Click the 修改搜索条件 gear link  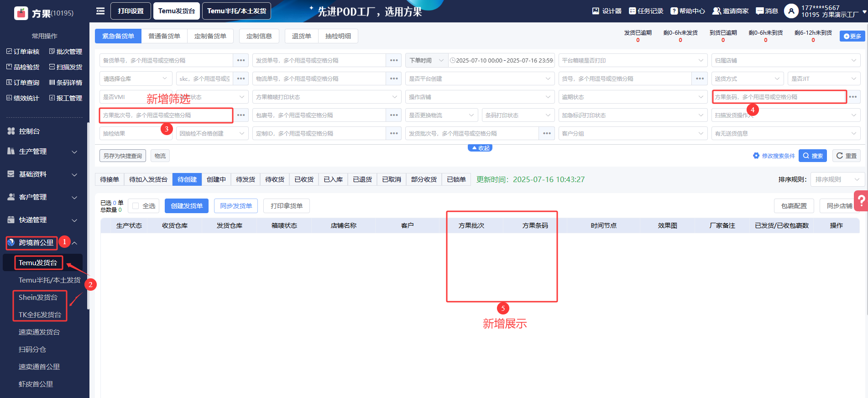pyautogui.click(x=774, y=156)
